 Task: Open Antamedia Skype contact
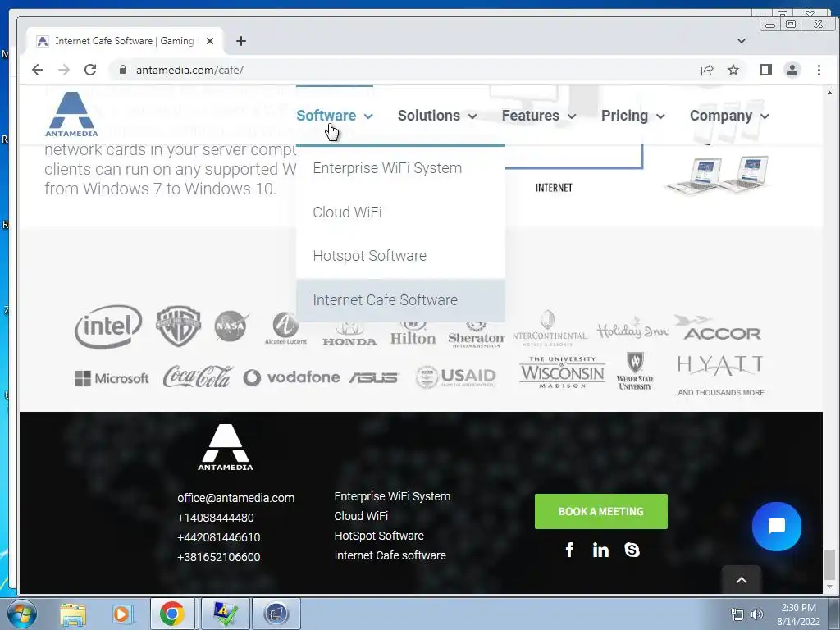tap(632, 550)
